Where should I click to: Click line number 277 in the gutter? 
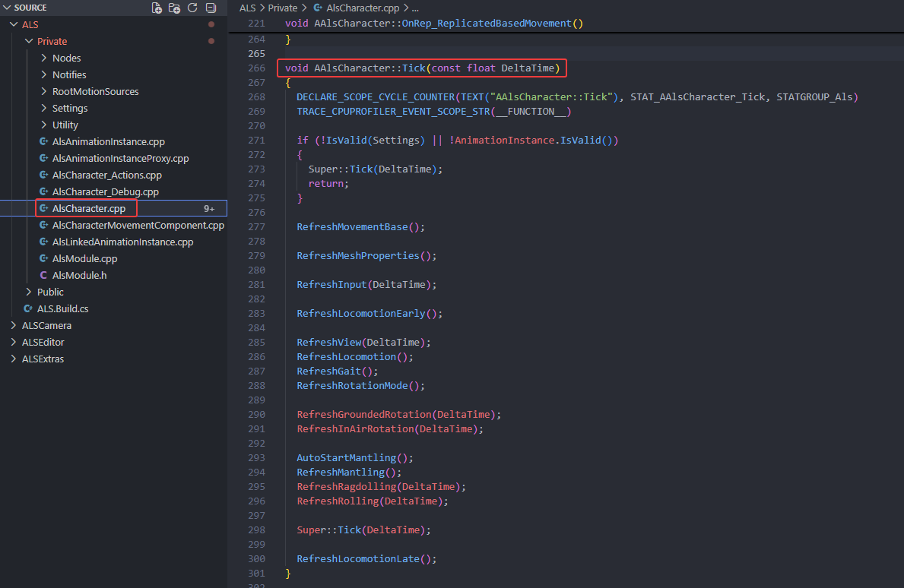point(256,226)
